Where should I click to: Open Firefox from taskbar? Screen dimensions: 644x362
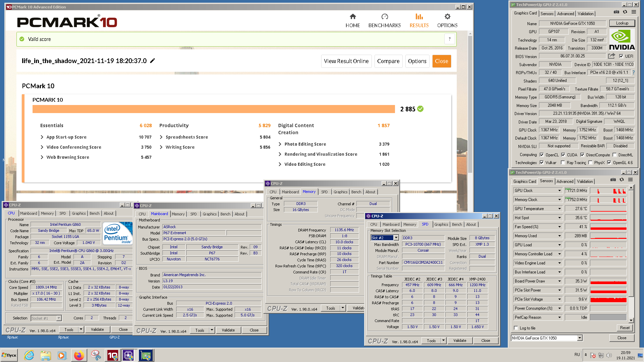(79, 355)
